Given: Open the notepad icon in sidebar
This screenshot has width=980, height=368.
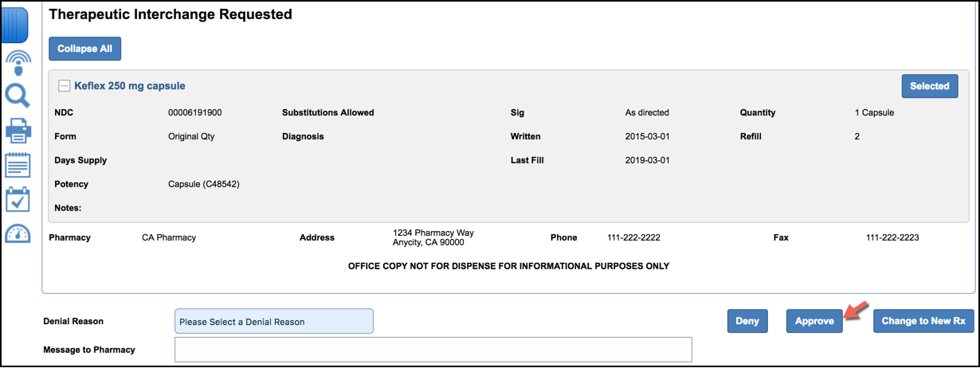Looking at the screenshot, I should 18,165.
